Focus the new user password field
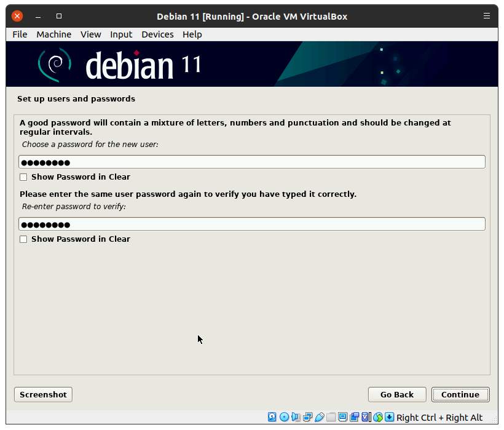This screenshot has width=504, height=430. pyautogui.click(x=252, y=162)
